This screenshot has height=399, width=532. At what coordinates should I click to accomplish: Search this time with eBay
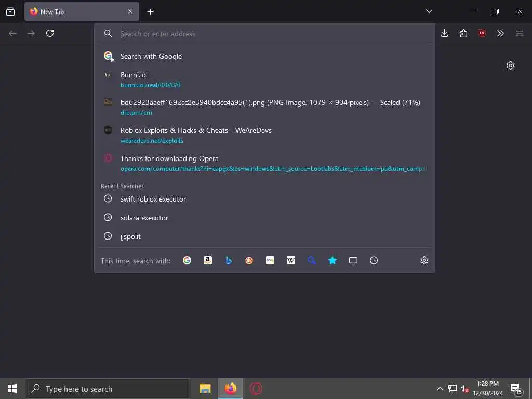(x=270, y=260)
